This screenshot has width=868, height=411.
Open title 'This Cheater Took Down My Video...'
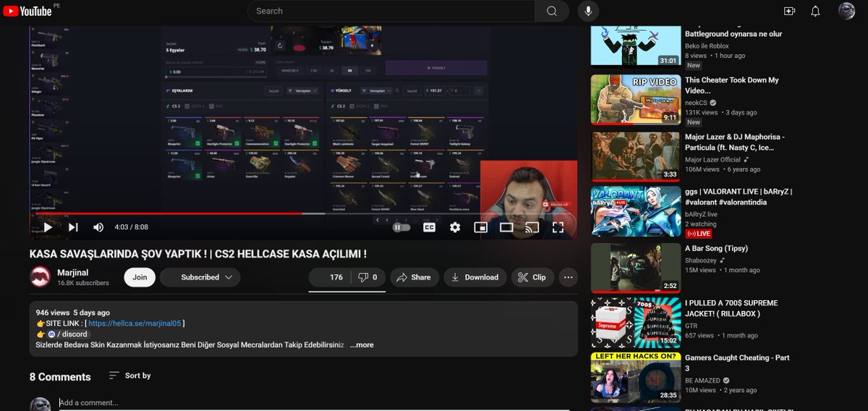tap(732, 85)
